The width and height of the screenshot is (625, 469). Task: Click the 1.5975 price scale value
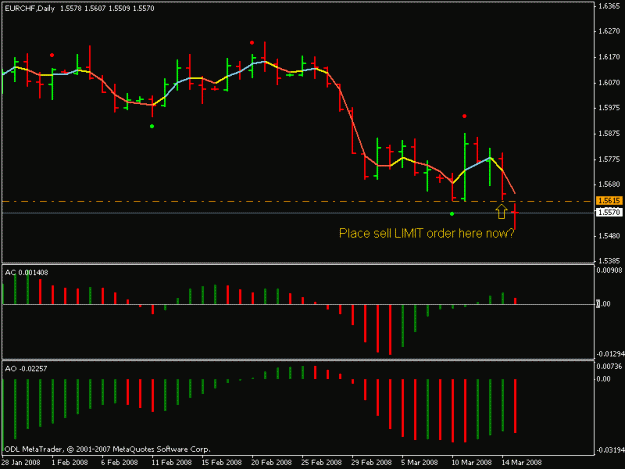pos(609,108)
